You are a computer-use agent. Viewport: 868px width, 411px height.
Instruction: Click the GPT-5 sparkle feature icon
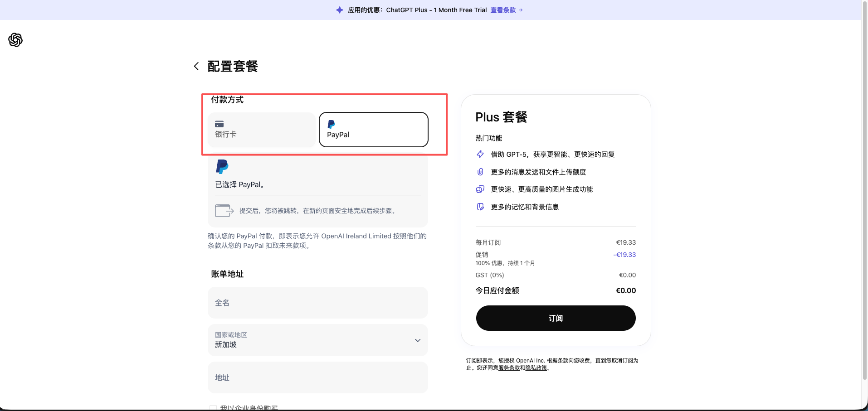click(480, 154)
